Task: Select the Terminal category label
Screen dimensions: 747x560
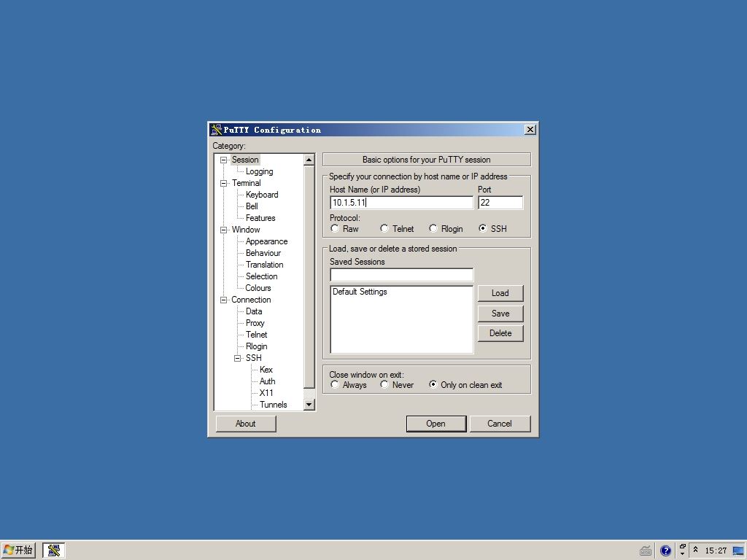Action: coord(247,183)
